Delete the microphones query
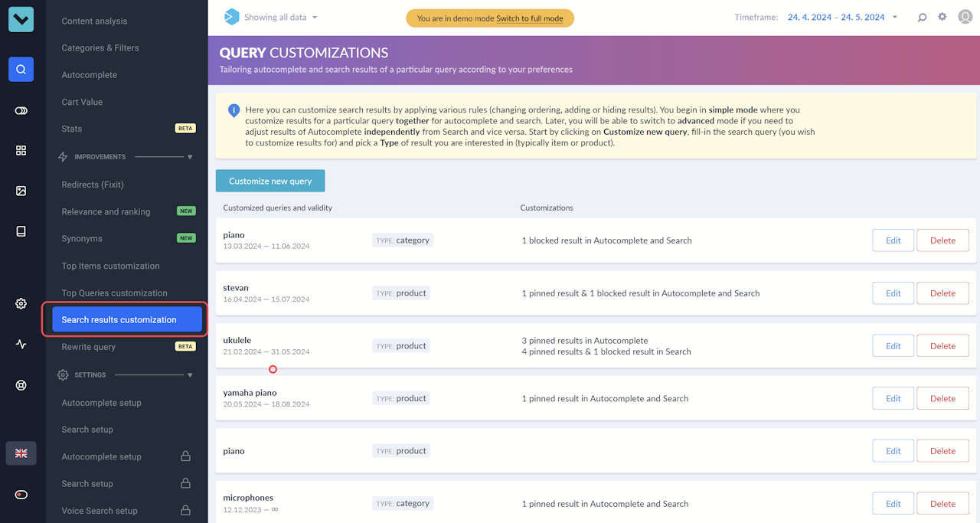 click(x=942, y=503)
